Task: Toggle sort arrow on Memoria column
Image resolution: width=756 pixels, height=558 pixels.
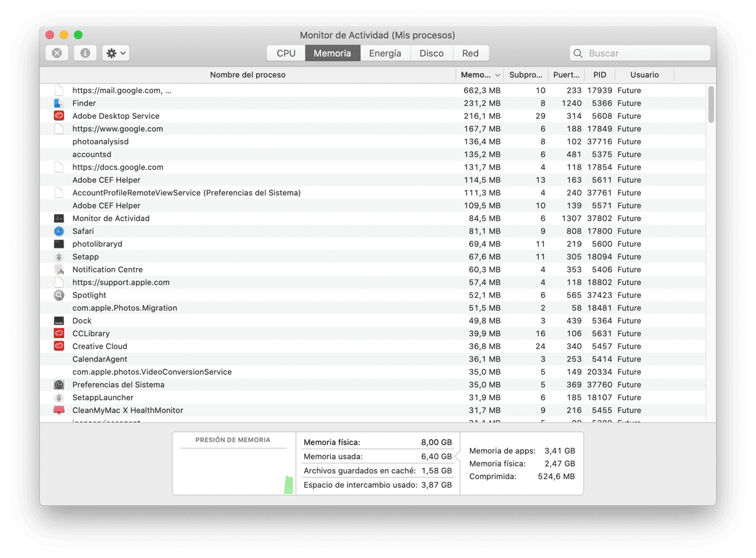Action: coord(497,75)
